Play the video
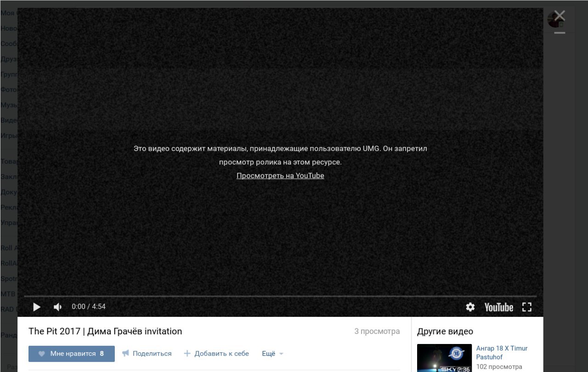Image resolution: width=588 pixels, height=372 pixels. point(37,307)
